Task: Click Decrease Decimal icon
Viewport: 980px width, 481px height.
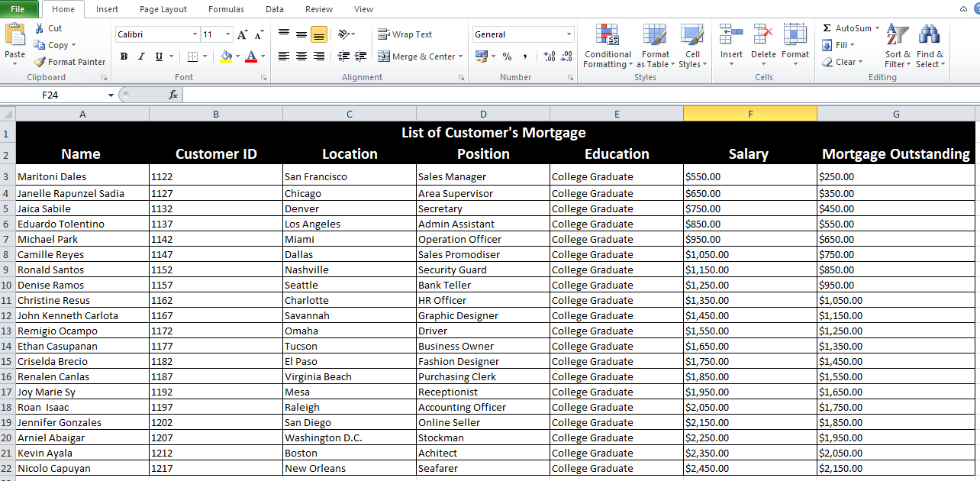Action: click(566, 56)
